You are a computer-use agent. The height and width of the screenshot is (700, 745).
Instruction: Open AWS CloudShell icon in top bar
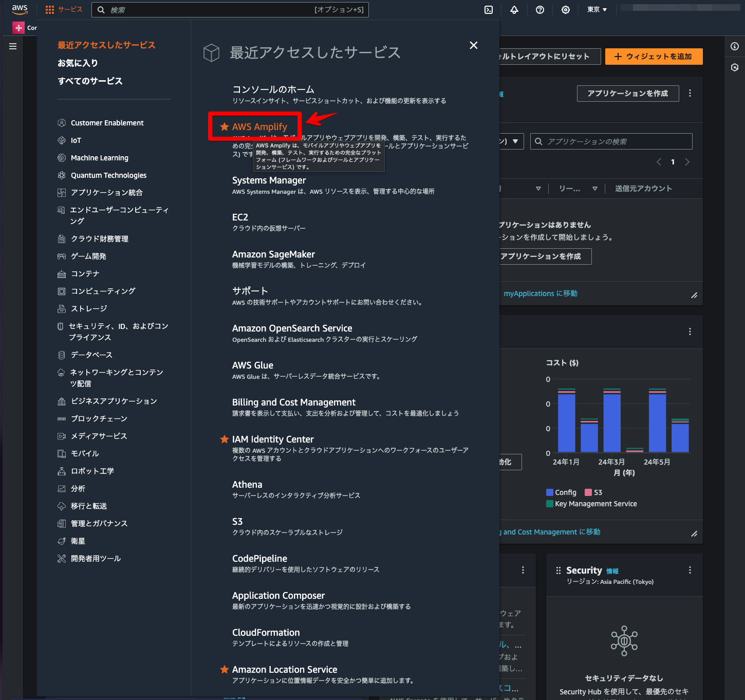[489, 10]
